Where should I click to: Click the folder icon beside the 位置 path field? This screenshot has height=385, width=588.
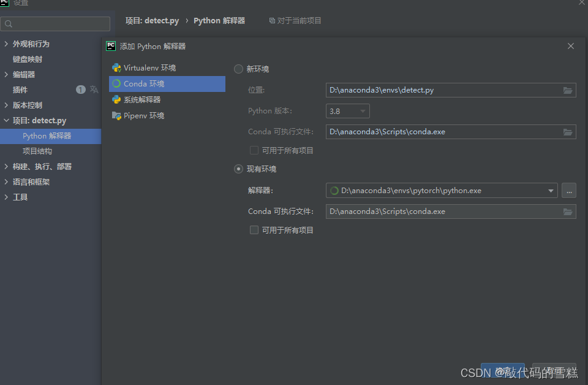tap(567, 90)
